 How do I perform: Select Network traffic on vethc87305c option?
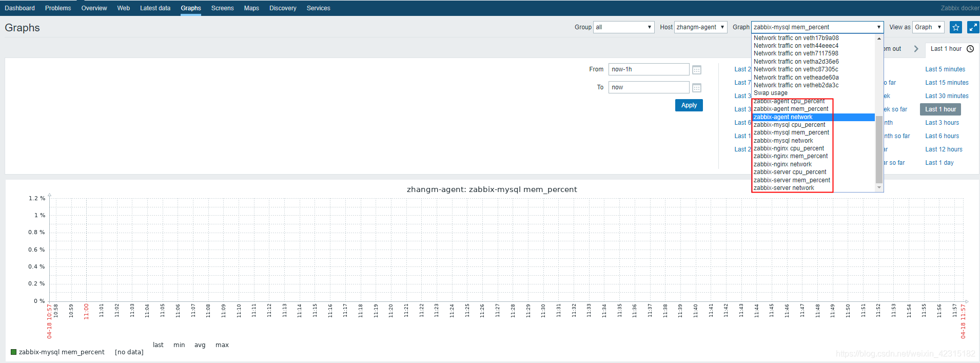813,69
